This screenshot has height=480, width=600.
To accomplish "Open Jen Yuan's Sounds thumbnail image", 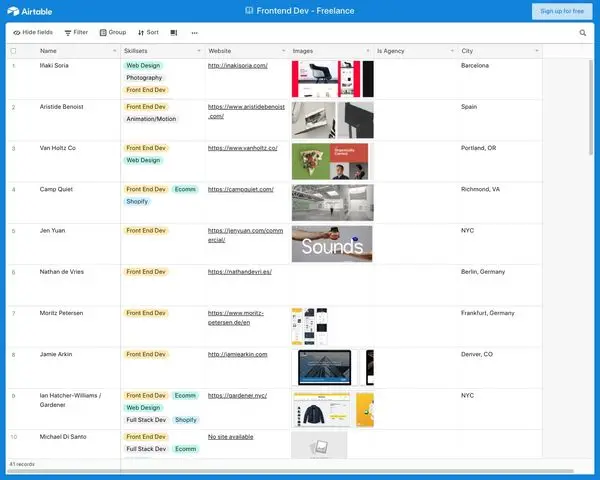I will [332, 244].
